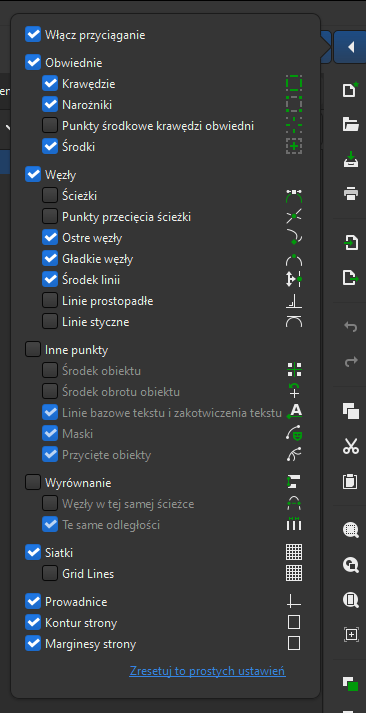Uncheck Marginesy strony option

coord(33,644)
